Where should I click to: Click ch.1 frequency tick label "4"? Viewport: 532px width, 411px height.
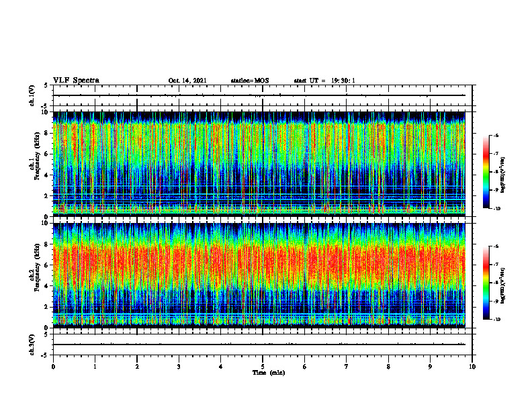click(x=47, y=175)
